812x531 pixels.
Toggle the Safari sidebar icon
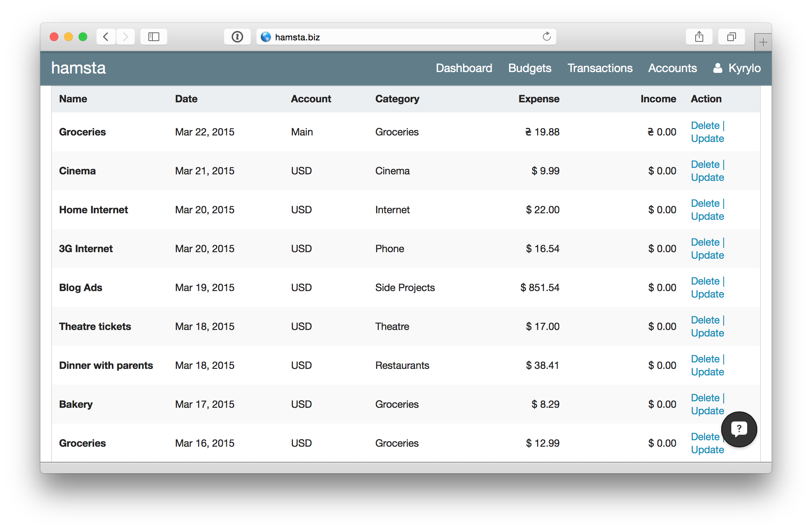point(154,37)
